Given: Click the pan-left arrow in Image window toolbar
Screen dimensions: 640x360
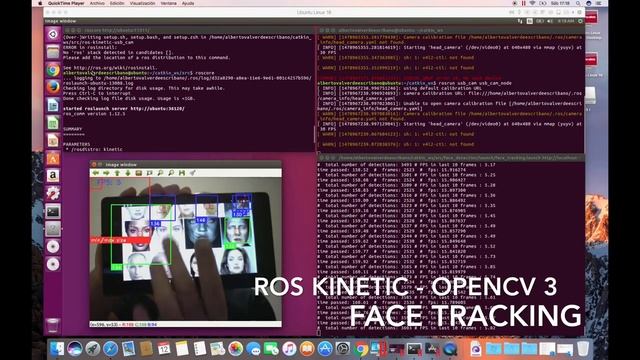Looking at the screenshot, I should [96, 173].
